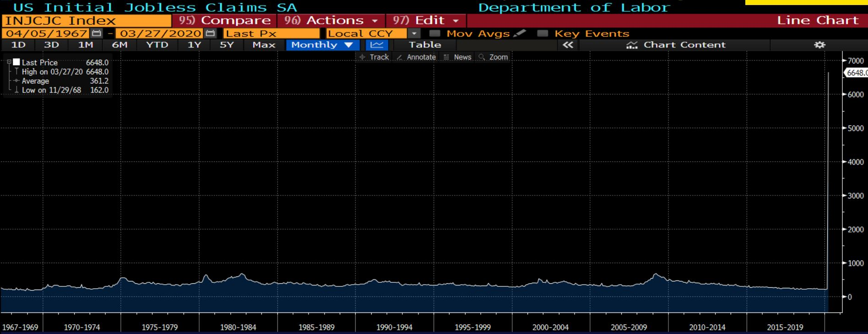The width and height of the screenshot is (868, 334).
Task: Click the 6648.0 last price axis marker
Action: (856, 73)
